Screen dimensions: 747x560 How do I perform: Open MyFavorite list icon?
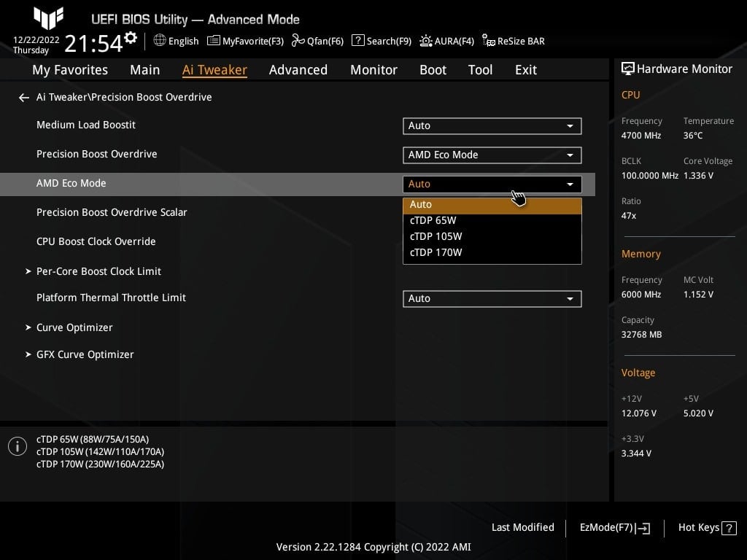pos(214,41)
